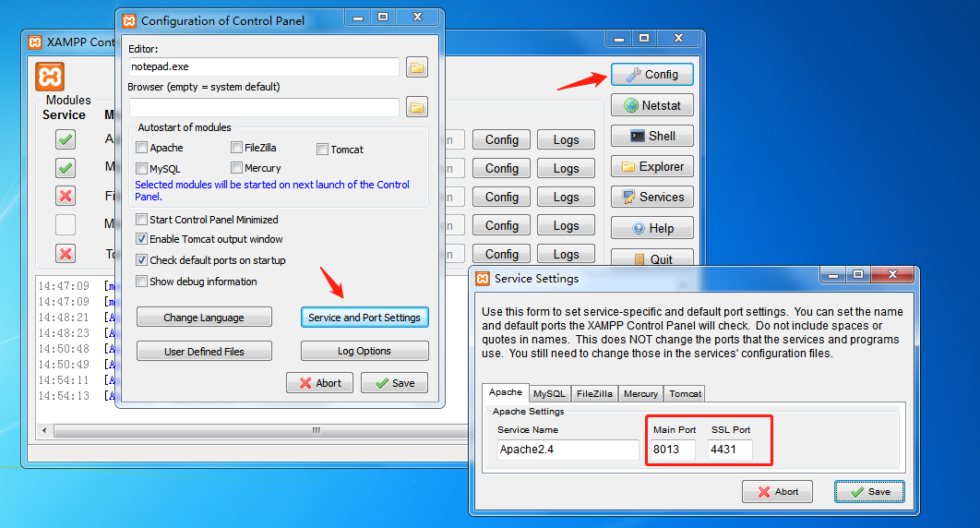The height and width of the screenshot is (528, 980).
Task: Click second row Logs button in module list
Action: coord(566,168)
